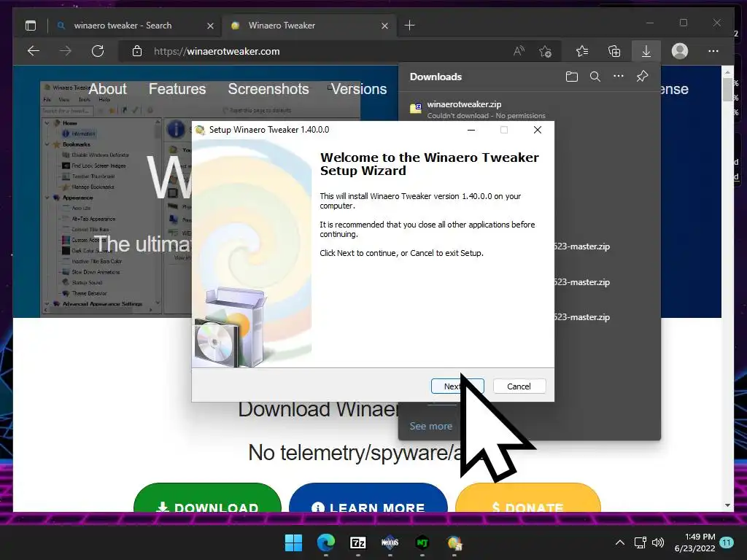Viewport: 747px width, 560px height.
Task: Open the About page link
Action: coord(108,89)
